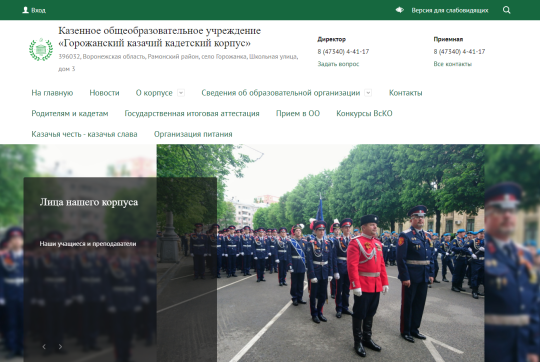Click the 'Приемная' phone number
Image resolution: width=540 pixels, height=362 pixels.
coord(459,51)
